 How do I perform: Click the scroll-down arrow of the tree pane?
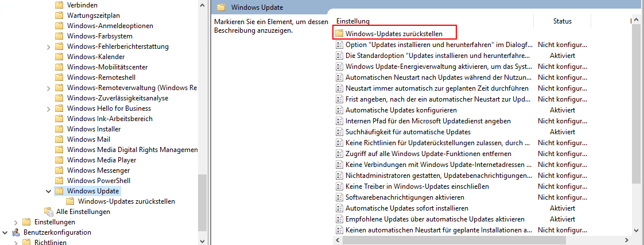pyautogui.click(x=202, y=240)
